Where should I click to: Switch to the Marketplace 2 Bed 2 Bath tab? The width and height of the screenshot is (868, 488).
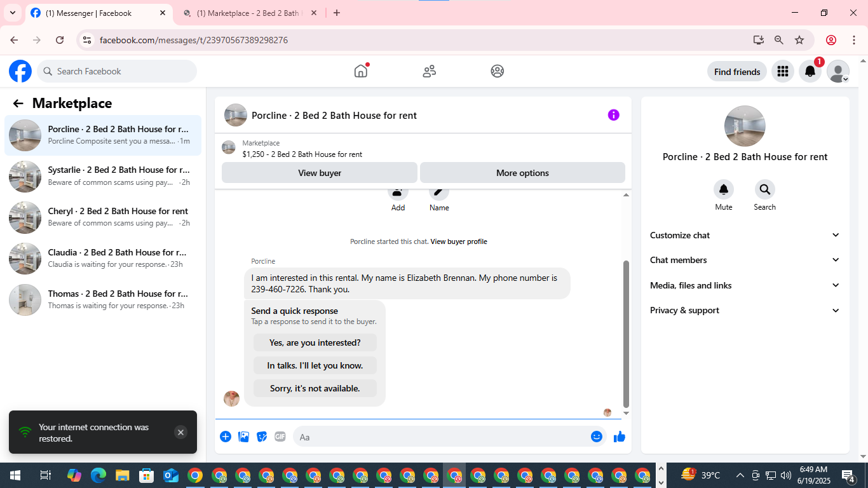coord(250,13)
